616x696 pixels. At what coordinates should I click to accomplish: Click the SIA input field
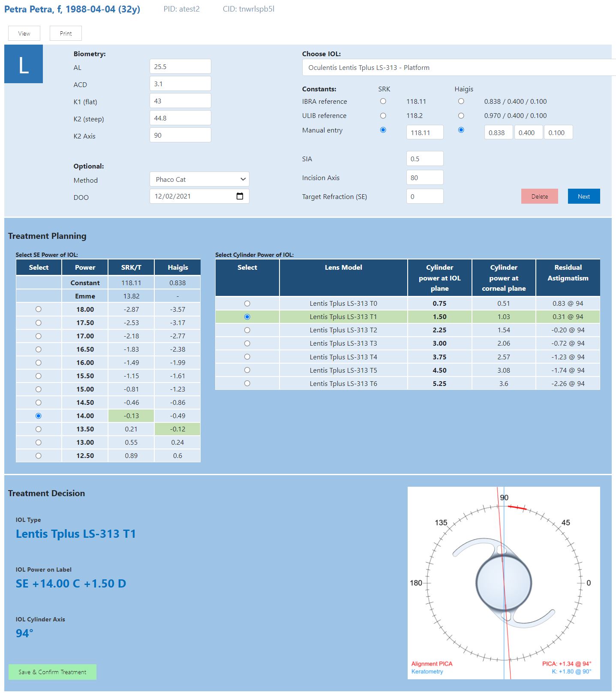click(x=425, y=159)
